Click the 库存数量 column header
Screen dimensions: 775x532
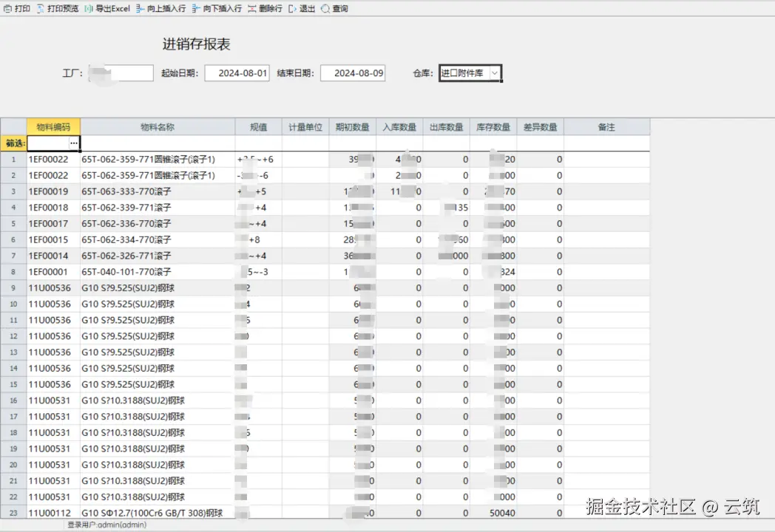point(493,127)
